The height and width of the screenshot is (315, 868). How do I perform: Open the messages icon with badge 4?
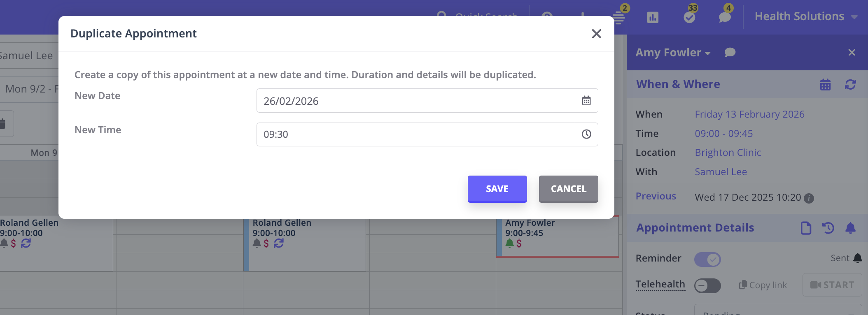pos(725,17)
